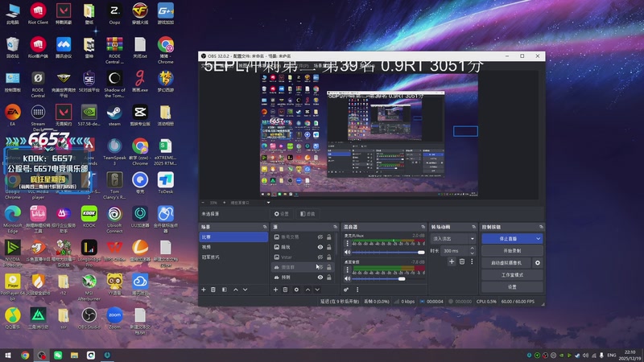
Task: Open scene filters icon in Scenes panel
Action: click(225, 290)
